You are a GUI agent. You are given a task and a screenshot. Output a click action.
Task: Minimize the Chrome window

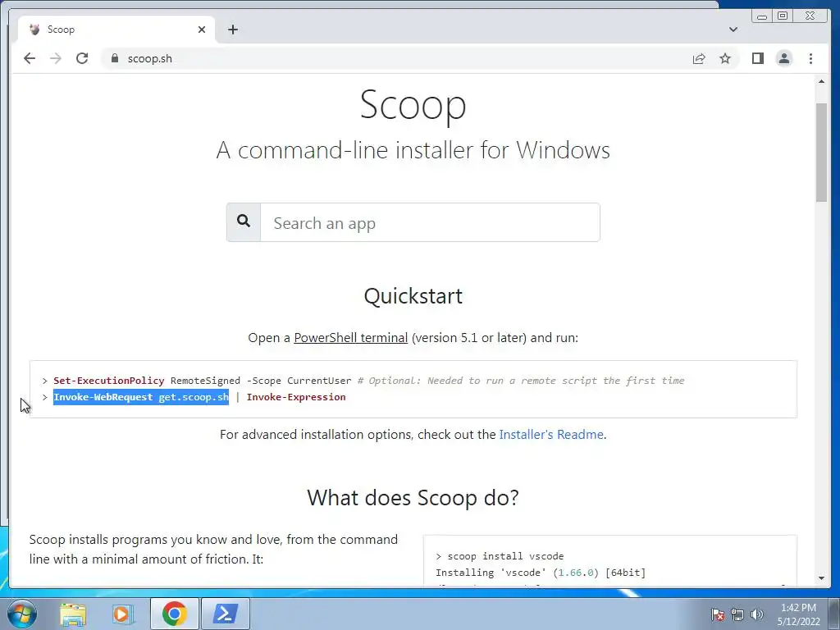point(762,16)
